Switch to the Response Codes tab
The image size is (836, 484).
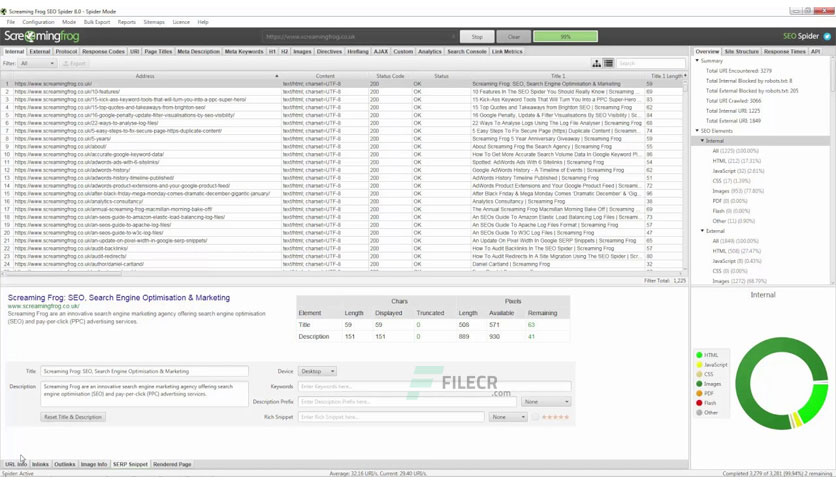103,52
